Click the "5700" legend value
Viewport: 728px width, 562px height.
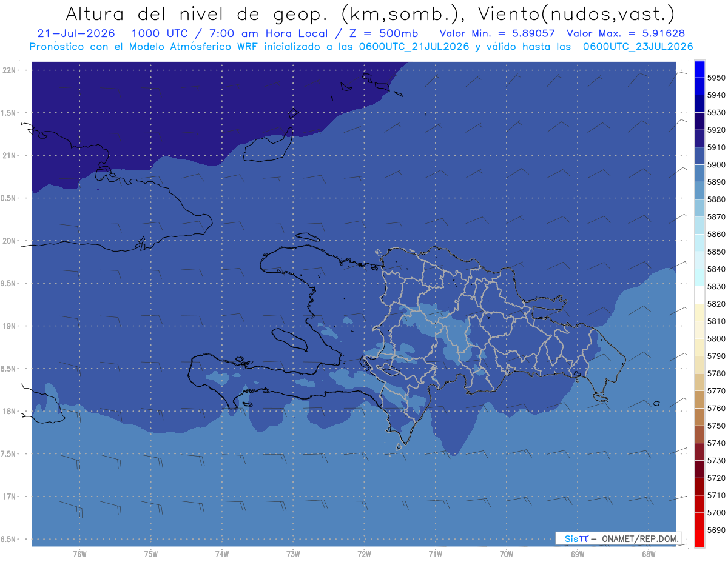[716, 512]
